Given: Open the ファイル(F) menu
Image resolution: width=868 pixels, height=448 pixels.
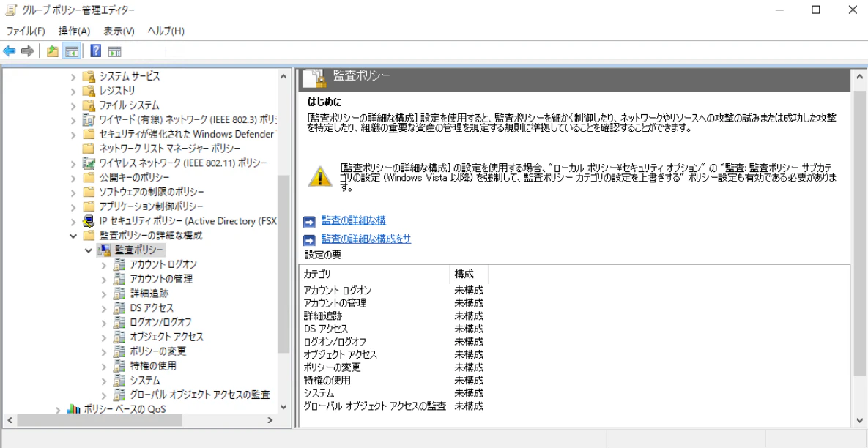Looking at the screenshot, I should click(26, 31).
